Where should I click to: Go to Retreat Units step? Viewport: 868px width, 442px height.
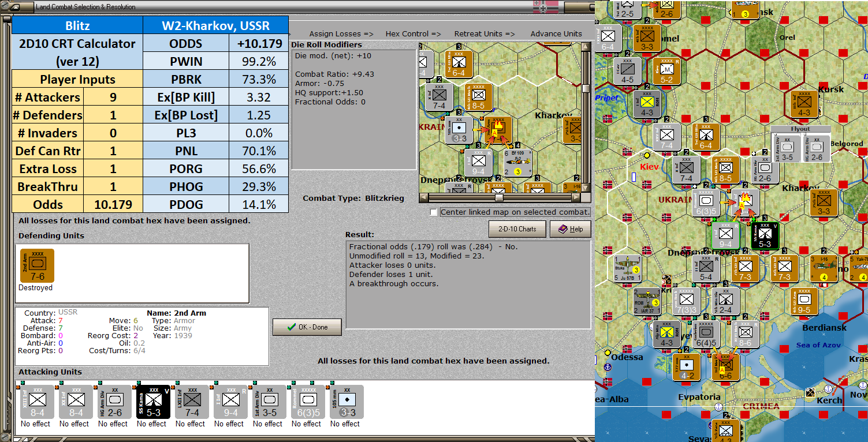485,34
